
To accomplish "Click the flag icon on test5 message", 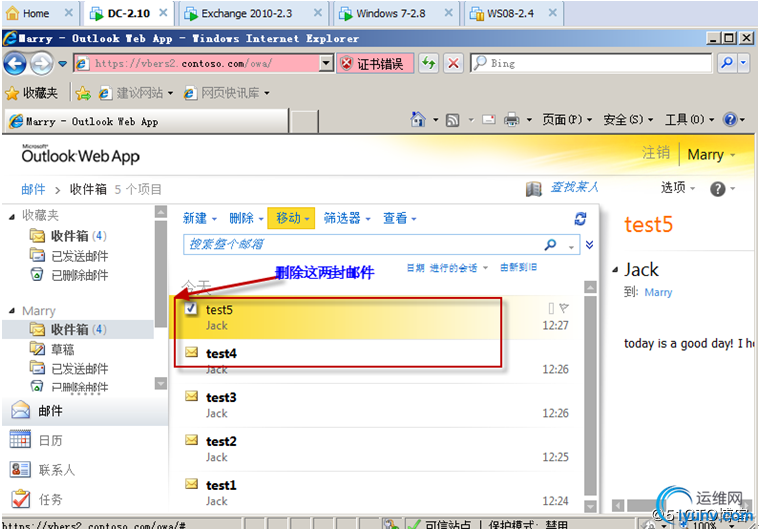I will pos(564,307).
